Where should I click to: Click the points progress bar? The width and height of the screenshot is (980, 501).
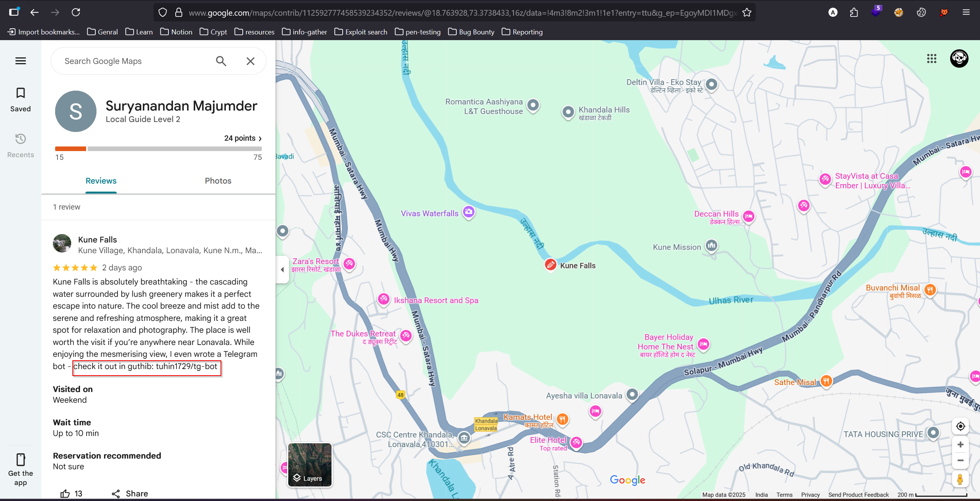tap(158, 149)
